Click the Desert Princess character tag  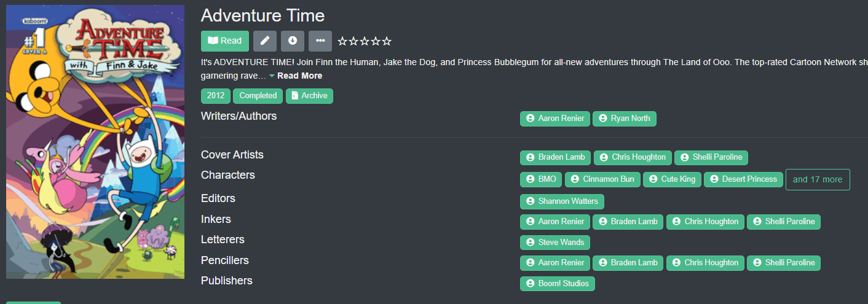tap(743, 179)
